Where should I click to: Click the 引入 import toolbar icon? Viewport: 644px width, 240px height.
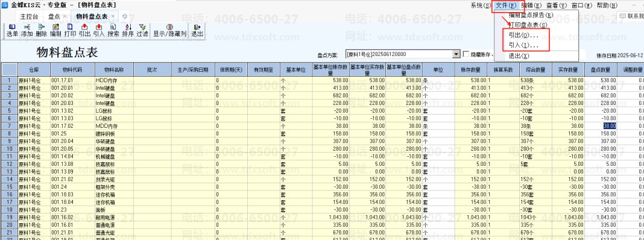tap(98, 30)
